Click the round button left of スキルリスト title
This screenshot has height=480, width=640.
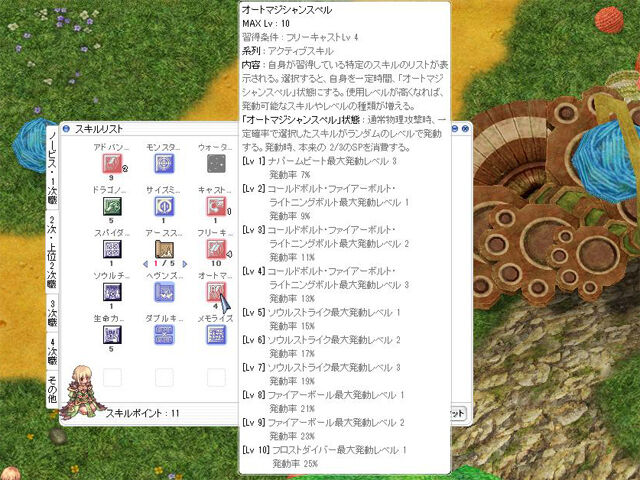66,129
